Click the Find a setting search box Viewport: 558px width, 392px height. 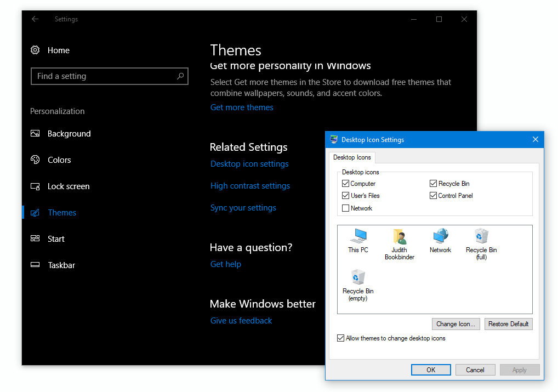click(x=109, y=76)
